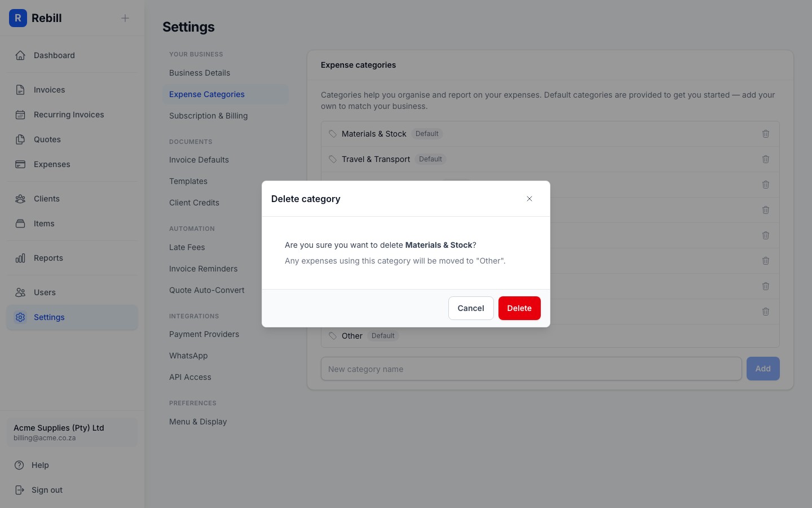This screenshot has height=508, width=812.
Task: Click the tag icon next to Other
Action: click(x=333, y=336)
